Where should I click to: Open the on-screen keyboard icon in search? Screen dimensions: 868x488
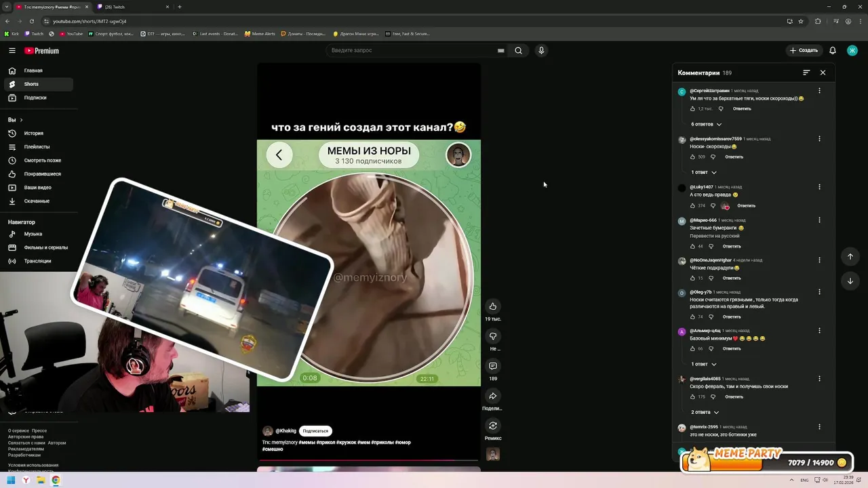coord(501,50)
